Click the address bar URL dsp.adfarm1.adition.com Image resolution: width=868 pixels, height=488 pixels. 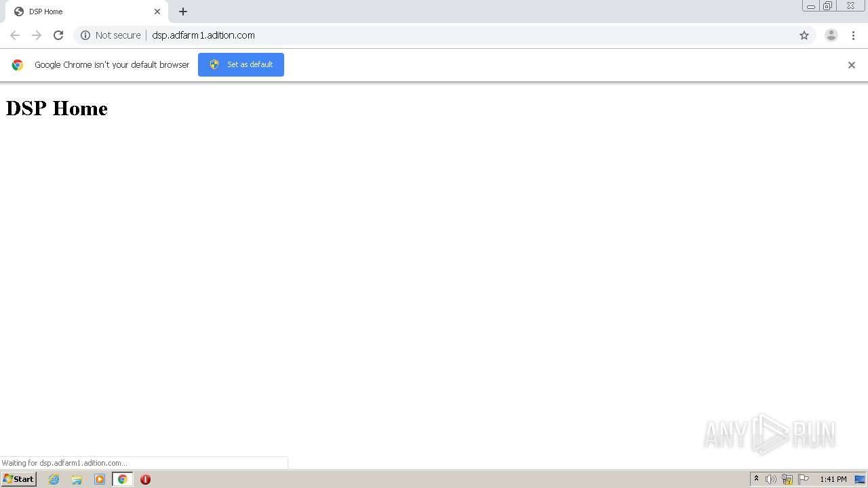pos(203,35)
